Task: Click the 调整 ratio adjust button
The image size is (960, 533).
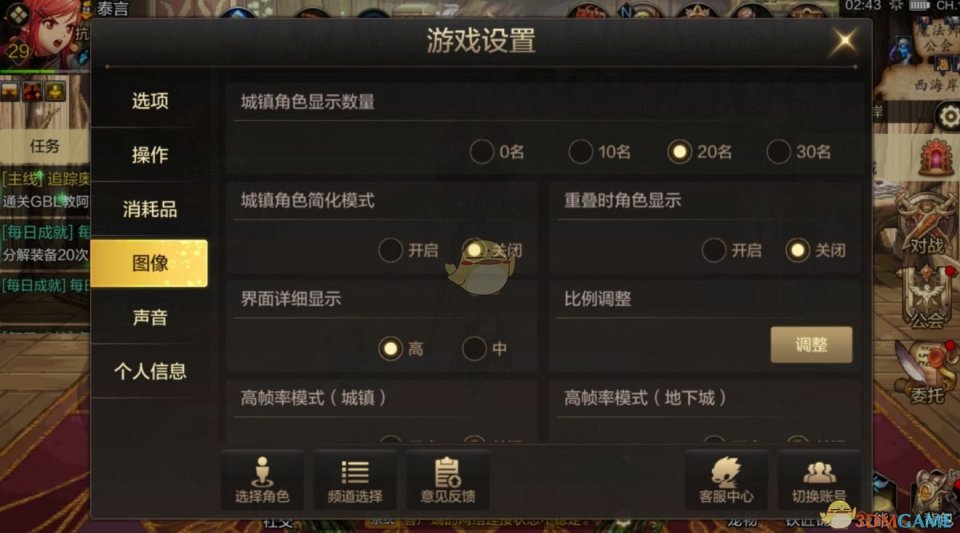Action: click(x=811, y=345)
